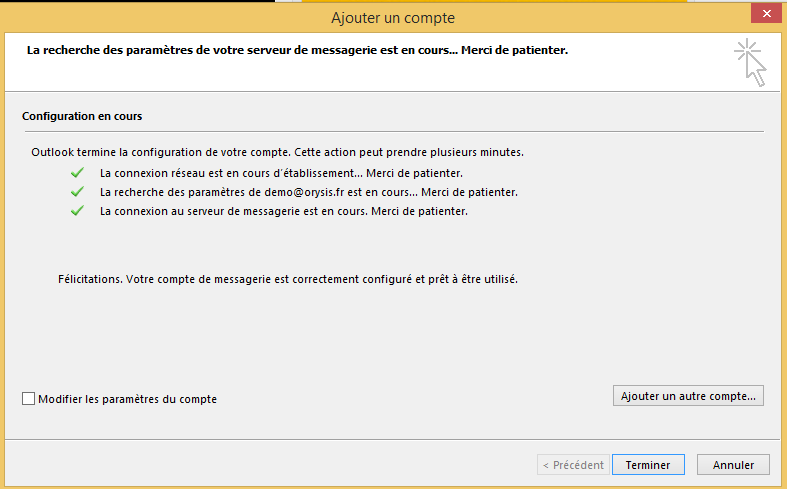Image resolution: width=787 pixels, height=489 pixels.
Task: Click the Modifier les paramètres du compte label
Action: [x=127, y=399]
